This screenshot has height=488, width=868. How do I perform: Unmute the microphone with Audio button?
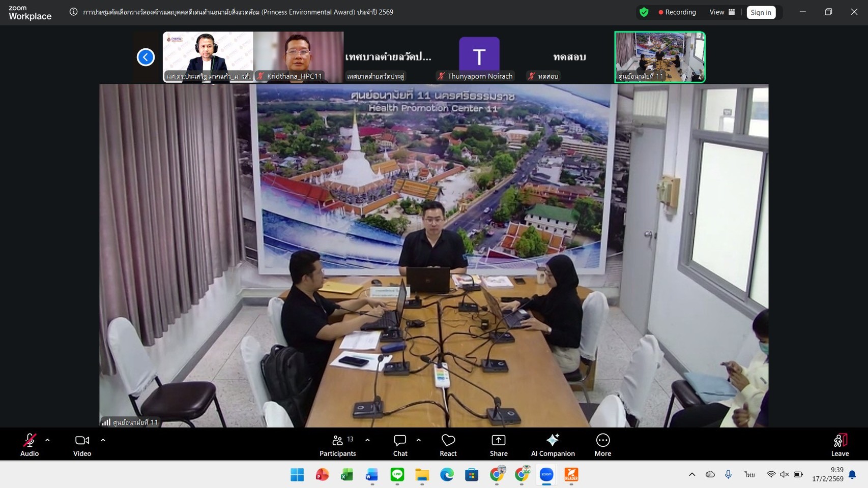pos(30,445)
